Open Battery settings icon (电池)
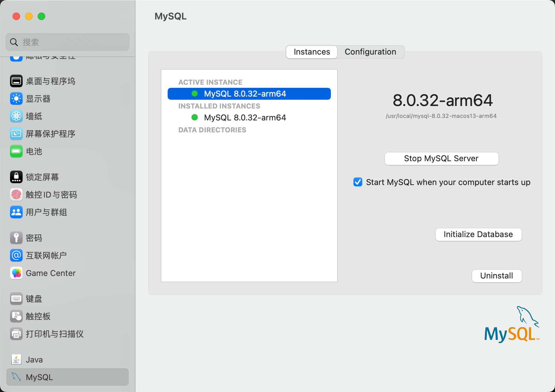Screen dimensions: 555x392 (16, 151)
